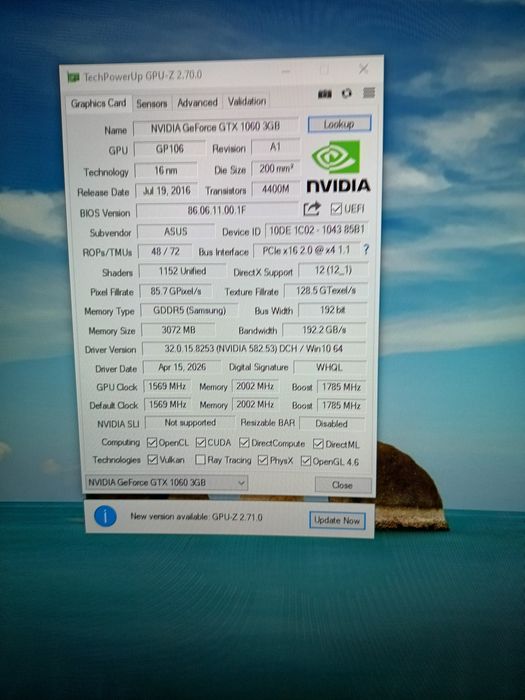
Task: Close the GPU-Z window with X button
Action: tap(364, 68)
